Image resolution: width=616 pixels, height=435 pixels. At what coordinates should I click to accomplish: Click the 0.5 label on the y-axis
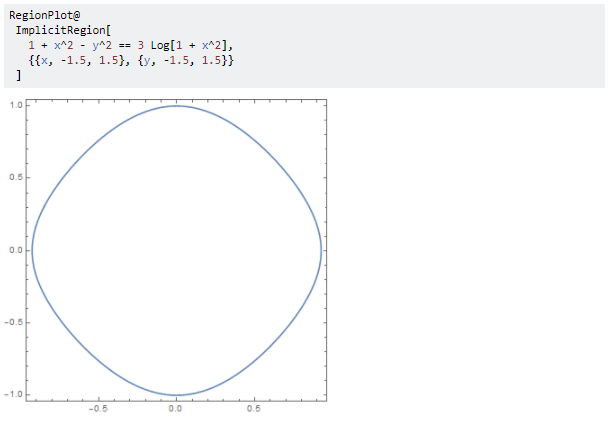pyautogui.click(x=16, y=177)
